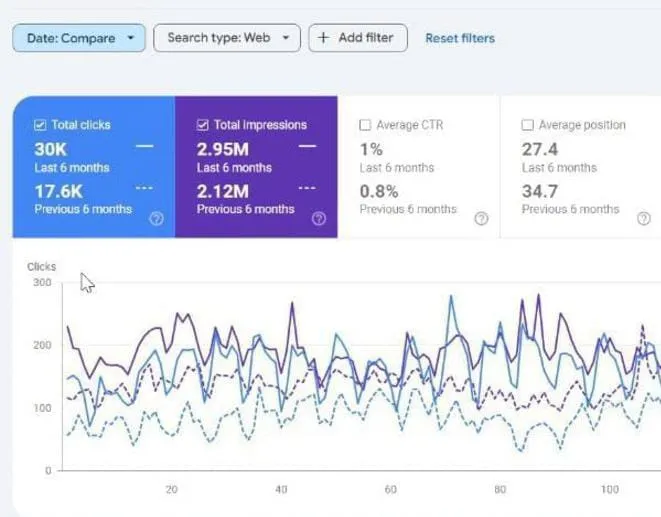Image resolution: width=661 pixels, height=517 pixels.
Task: Uncheck the Total impressions checkbox
Action: coord(203,125)
